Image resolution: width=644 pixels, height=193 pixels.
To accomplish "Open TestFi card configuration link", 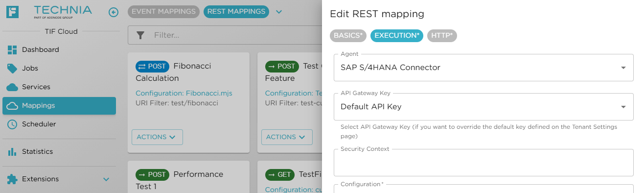I will click(x=293, y=190).
